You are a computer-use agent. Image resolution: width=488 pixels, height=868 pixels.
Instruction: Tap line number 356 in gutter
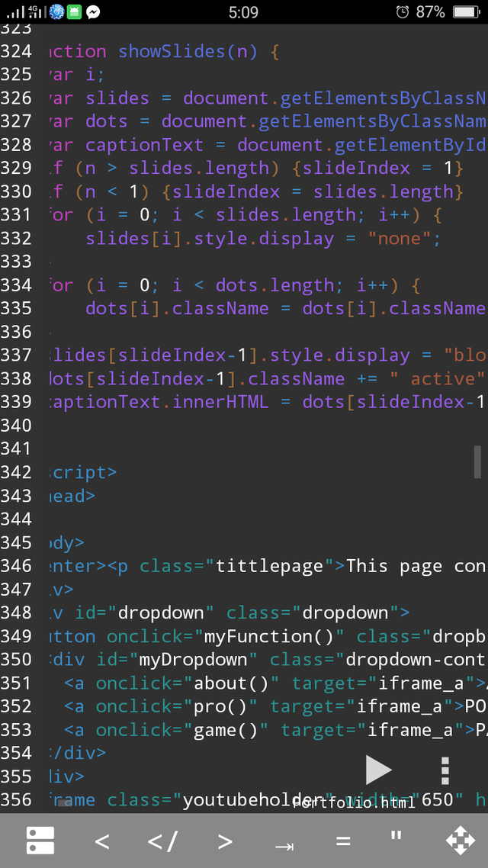[x=16, y=799]
